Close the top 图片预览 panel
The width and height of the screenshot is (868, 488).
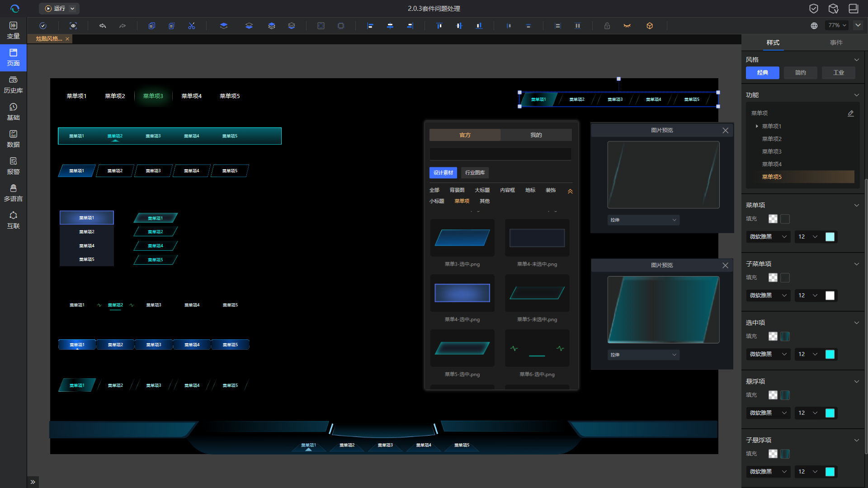click(x=725, y=131)
